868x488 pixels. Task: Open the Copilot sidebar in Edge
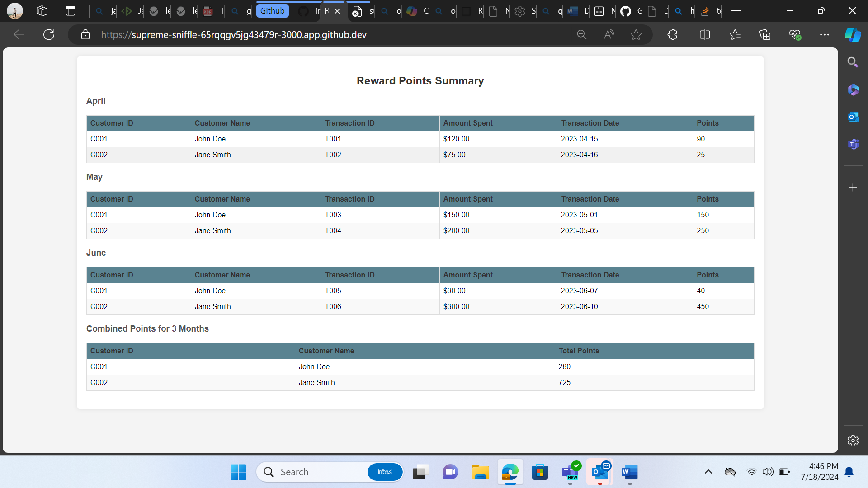point(853,34)
